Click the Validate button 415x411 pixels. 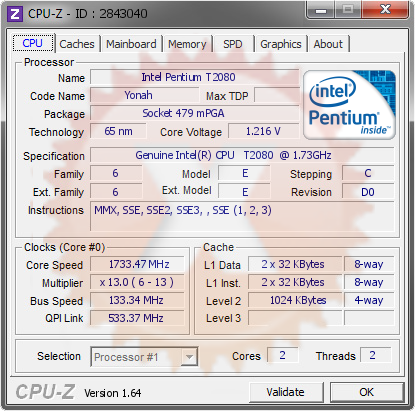(286, 392)
